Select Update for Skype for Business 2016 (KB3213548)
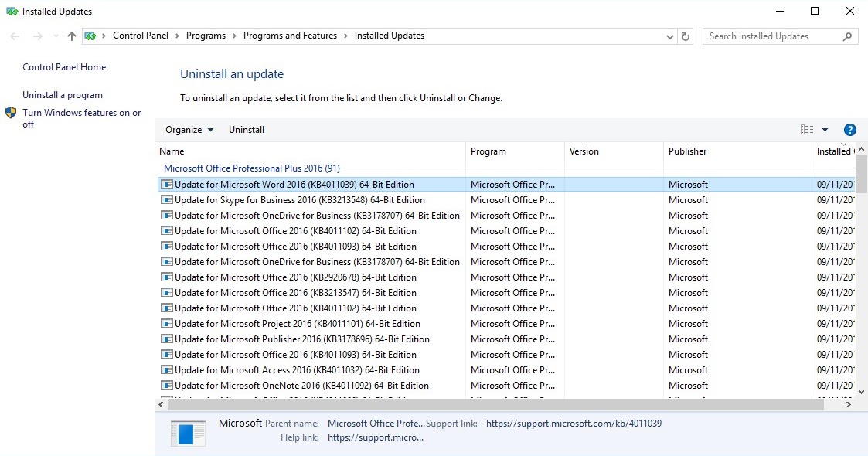This screenshot has height=456, width=868. point(299,199)
